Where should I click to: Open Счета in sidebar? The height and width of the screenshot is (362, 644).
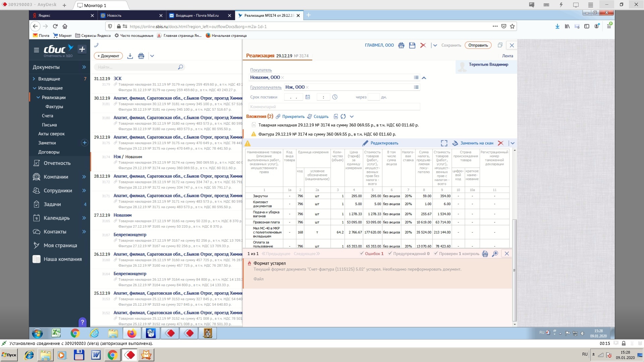click(x=48, y=116)
